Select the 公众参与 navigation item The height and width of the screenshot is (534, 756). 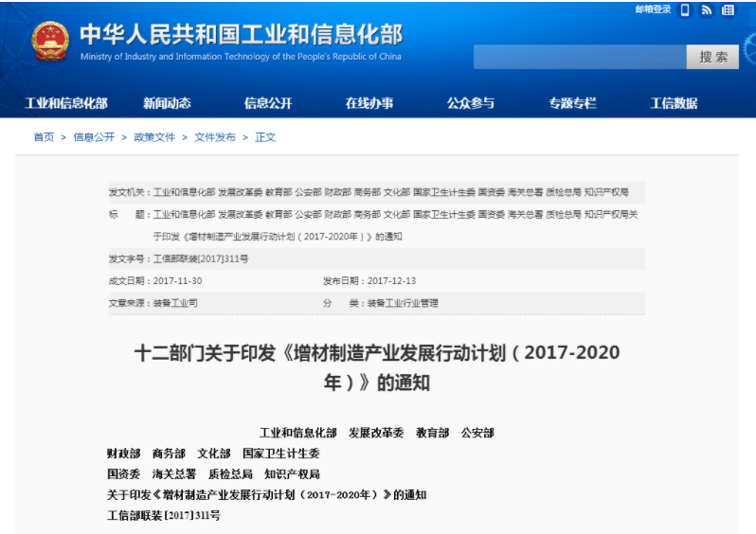471,103
